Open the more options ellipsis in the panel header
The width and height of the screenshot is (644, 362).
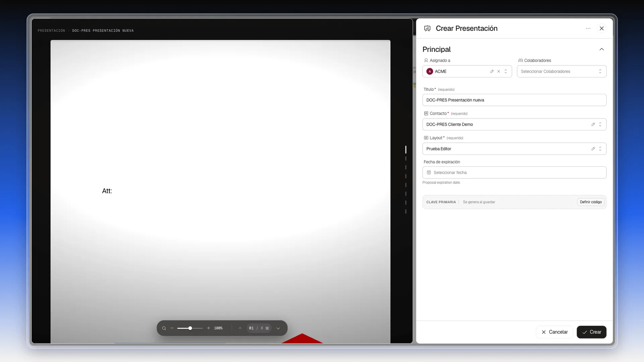(x=588, y=28)
